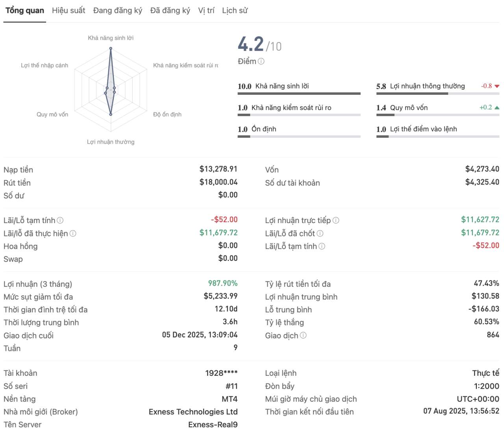Click info icon beside Lãi/lỗ đã thực hiện
Screen dimensions: 504x434
(73, 234)
